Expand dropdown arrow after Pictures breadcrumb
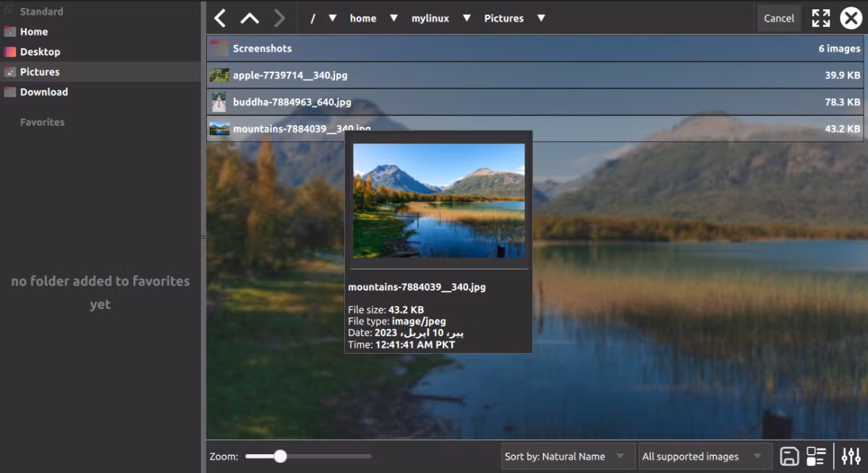Image resolution: width=868 pixels, height=473 pixels. tap(541, 18)
